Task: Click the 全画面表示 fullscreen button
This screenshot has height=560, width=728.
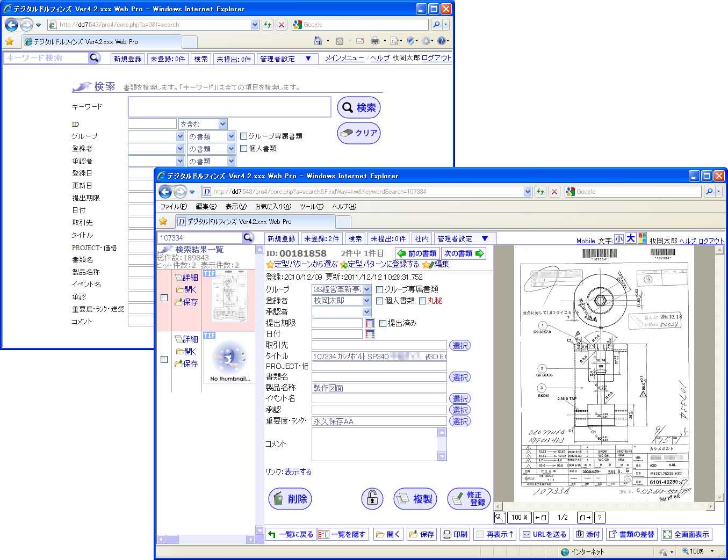Action: click(686, 534)
